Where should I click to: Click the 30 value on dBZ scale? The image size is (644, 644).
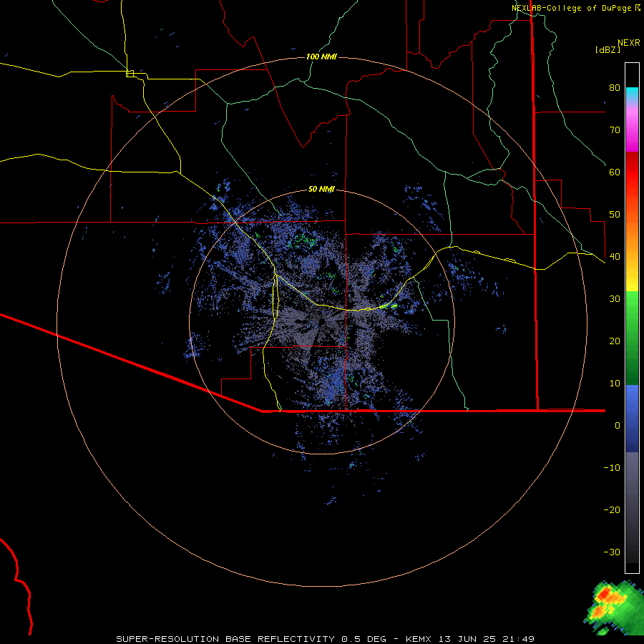point(615,298)
